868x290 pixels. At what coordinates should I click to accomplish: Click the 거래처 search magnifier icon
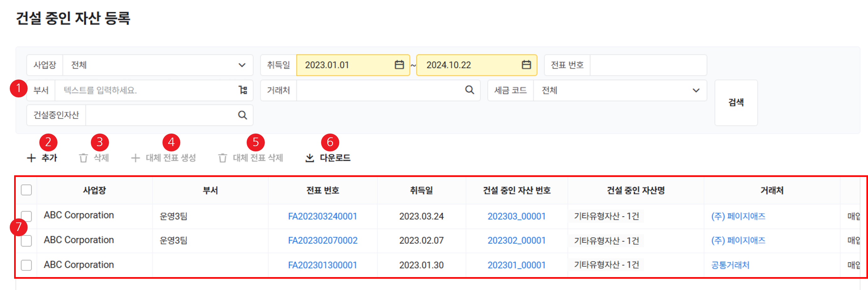(469, 90)
